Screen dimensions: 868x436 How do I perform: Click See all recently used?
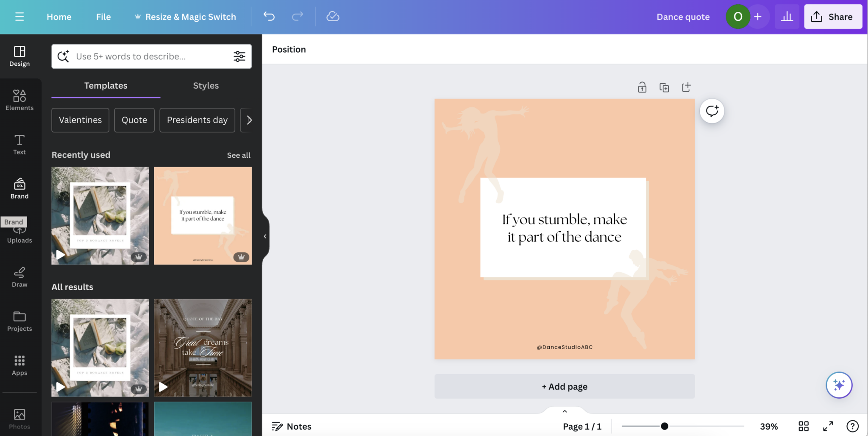[x=239, y=155]
